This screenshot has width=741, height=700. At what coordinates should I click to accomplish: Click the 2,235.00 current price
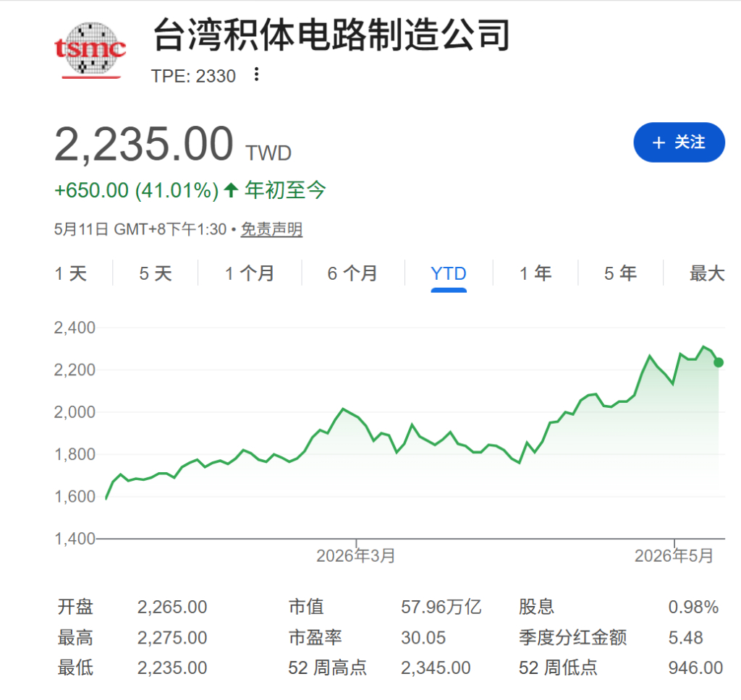point(144,144)
